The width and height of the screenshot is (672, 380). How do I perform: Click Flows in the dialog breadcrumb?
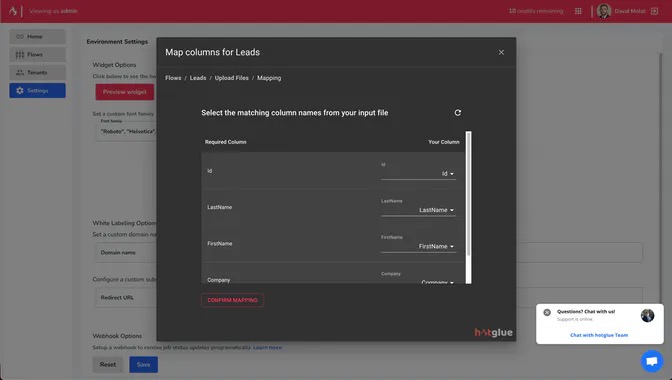(173, 78)
